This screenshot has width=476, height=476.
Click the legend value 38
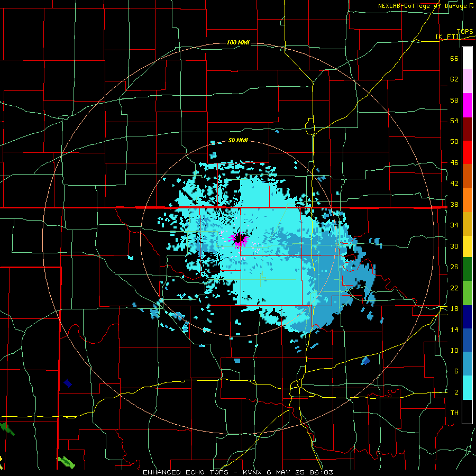click(x=454, y=205)
